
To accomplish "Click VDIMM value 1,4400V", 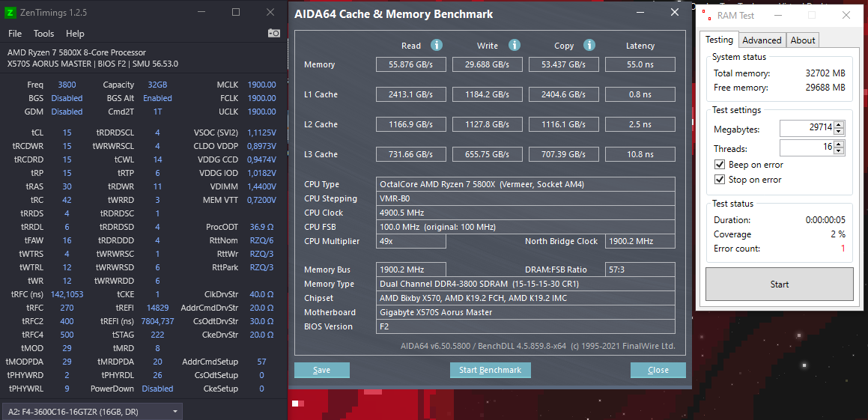I will 262,186.
